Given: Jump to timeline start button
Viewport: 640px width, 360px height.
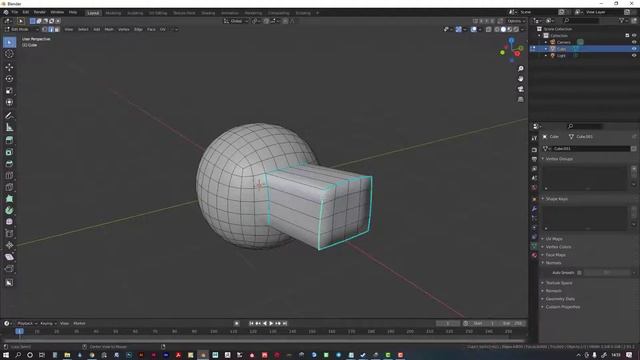Looking at the screenshot, I should (251, 323).
